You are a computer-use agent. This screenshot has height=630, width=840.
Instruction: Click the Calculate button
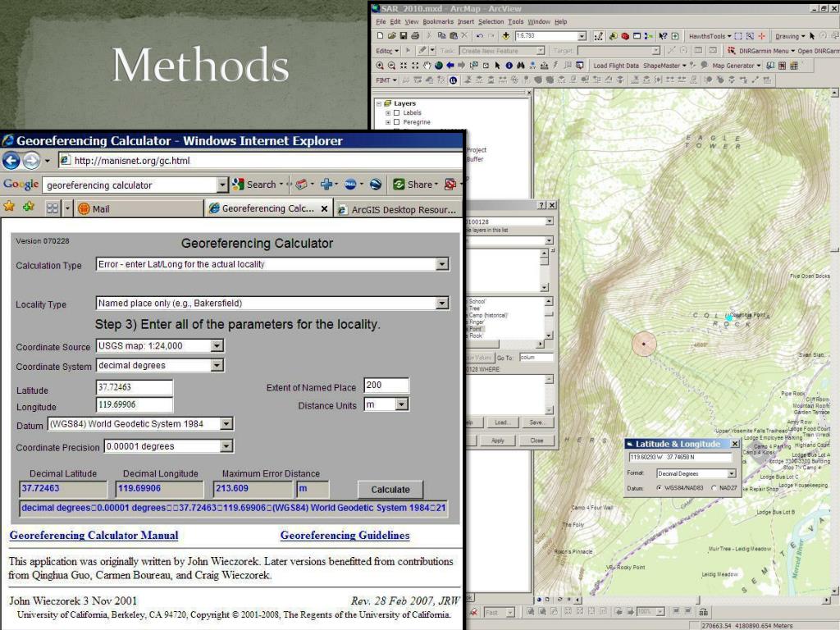(390, 490)
